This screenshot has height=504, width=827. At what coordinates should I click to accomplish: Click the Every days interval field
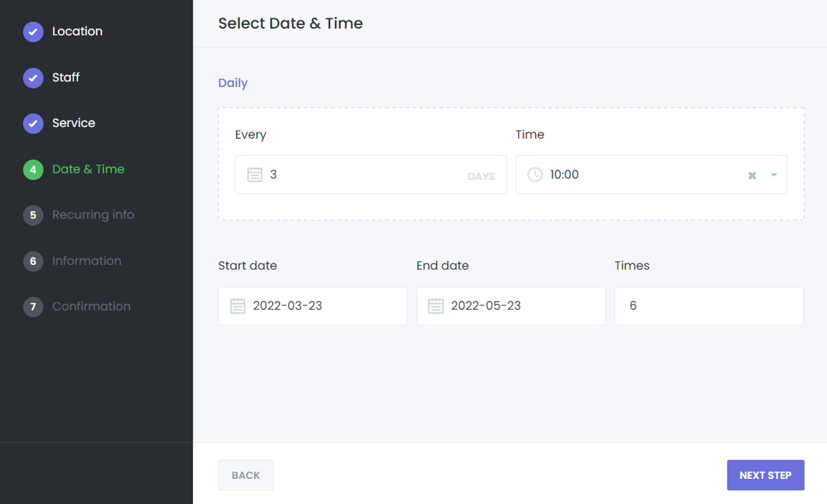click(x=362, y=175)
